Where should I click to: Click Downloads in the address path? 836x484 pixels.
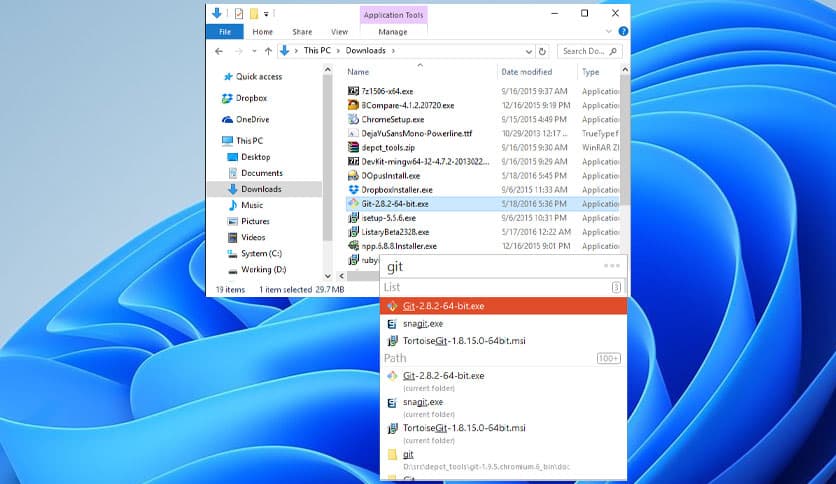pyautogui.click(x=365, y=50)
